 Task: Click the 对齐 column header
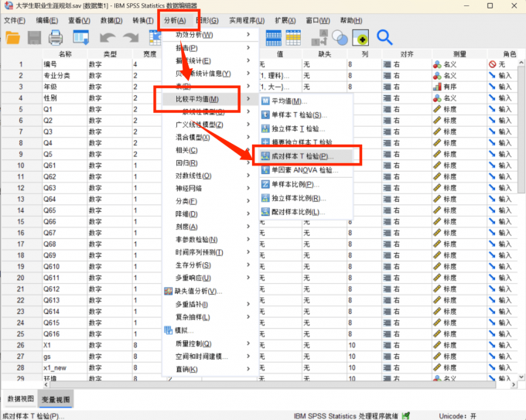[407, 54]
